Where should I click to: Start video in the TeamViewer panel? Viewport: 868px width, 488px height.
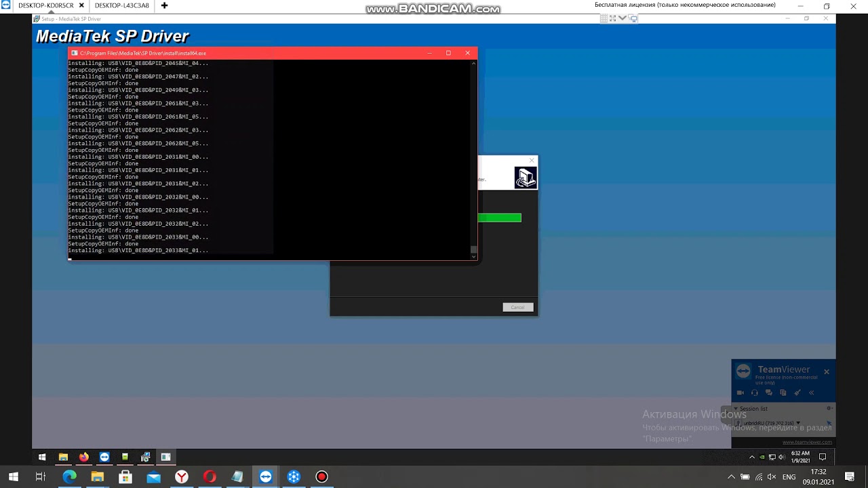coord(741,392)
